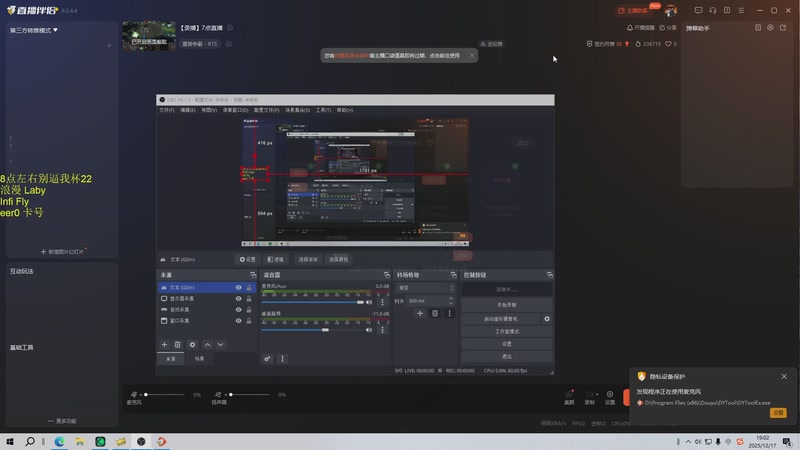This screenshot has width=800, height=450.
Task: Toggle visibility of 显示器采集 source
Action: click(238, 298)
